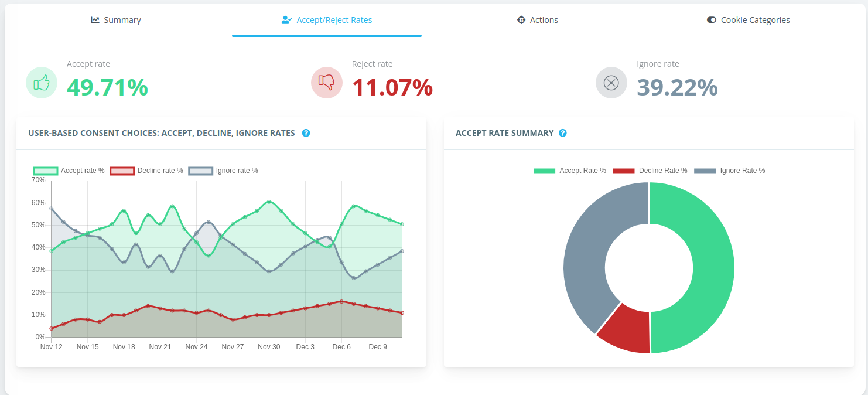
Task: Toggle Accept rate % in line chart legend
Action: point(70,170)
